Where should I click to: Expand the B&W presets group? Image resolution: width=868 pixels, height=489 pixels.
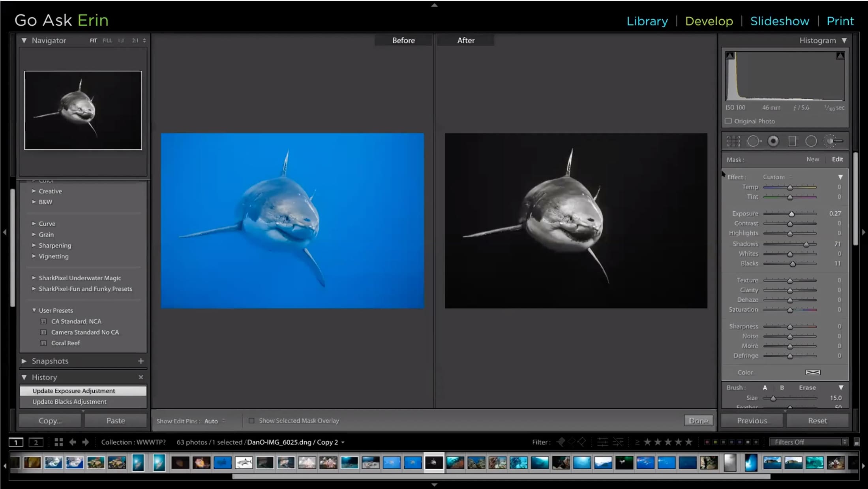pyautogui.click(x=34, y=202)
